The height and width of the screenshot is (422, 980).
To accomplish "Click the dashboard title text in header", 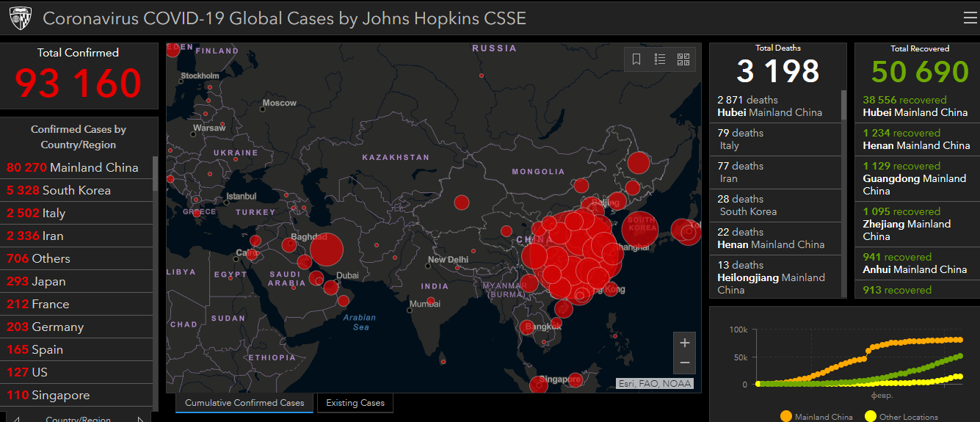I will (x=284, y=18).
